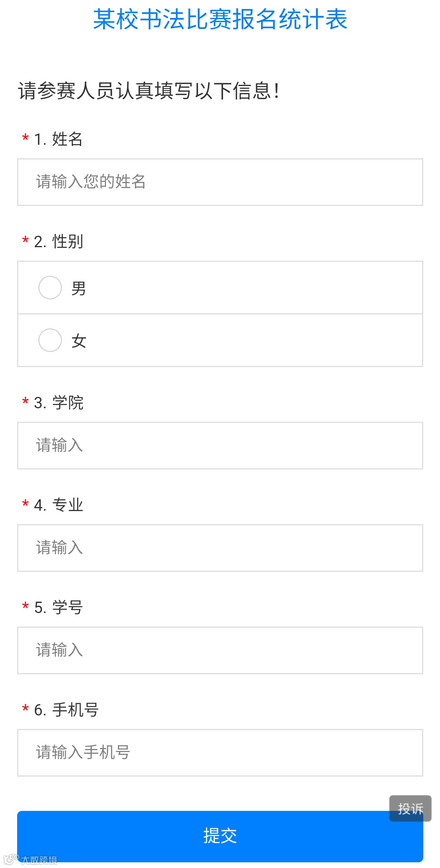Open the 投诉 complaint button
Screen dimensions: 440x868
point(410,808)
